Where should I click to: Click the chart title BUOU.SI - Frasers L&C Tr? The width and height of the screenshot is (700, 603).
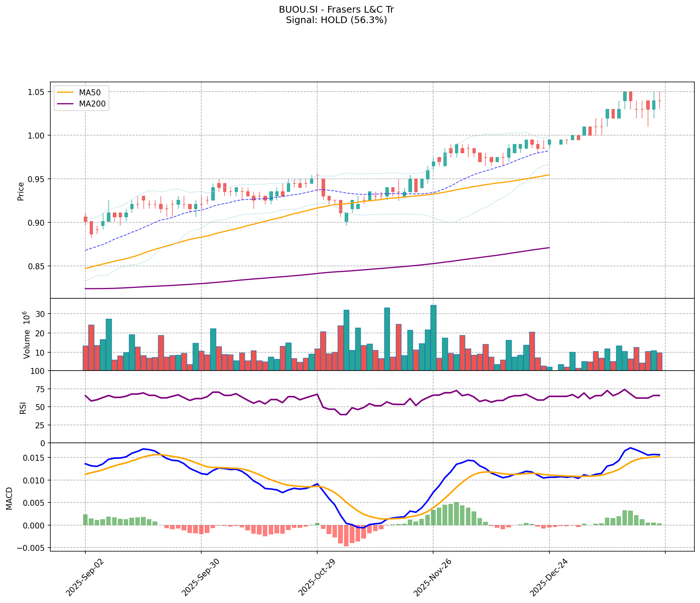pyautogui.click(x=336, y=10)
